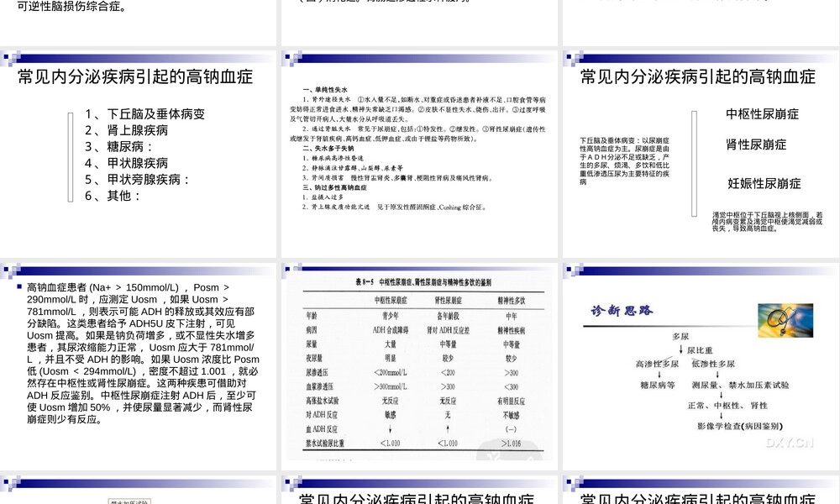Open the 诊断思路 flowchart slide

pos(701,367)
